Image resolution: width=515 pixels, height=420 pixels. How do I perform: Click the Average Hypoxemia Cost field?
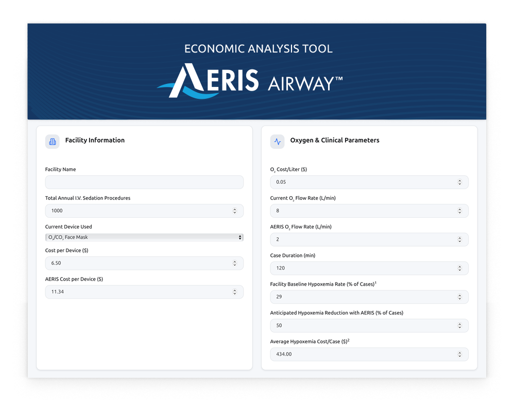(x=360, y=354)
